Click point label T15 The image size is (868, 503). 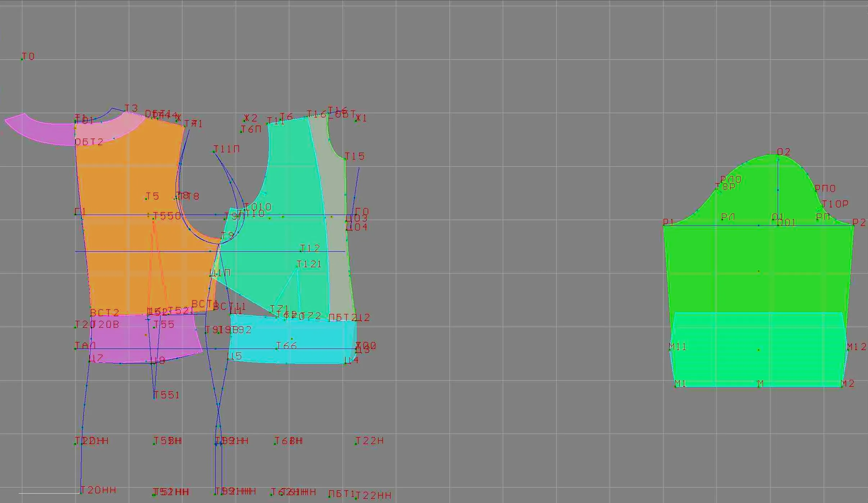coord(355,156)
